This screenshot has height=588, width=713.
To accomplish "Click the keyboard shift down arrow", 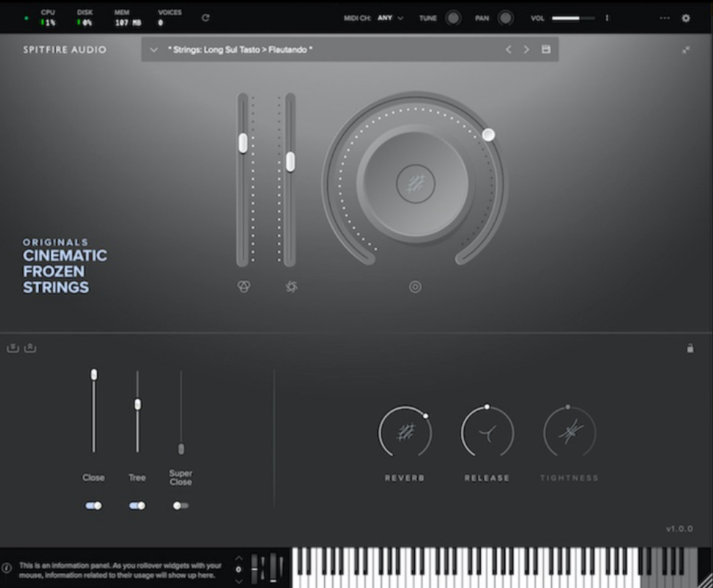I will pos(239,581).
